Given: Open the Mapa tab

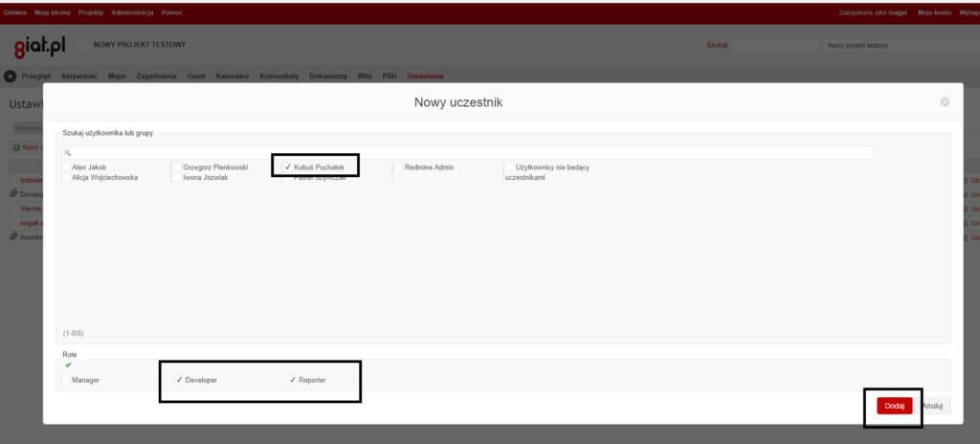Looking at the screenshot, I should click(x=117, y=77).
